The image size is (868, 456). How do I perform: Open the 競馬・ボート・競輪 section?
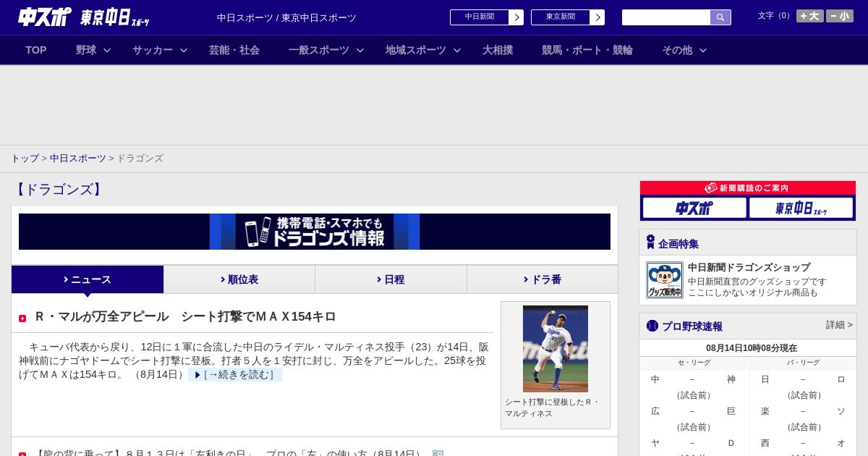click(587, 50)
